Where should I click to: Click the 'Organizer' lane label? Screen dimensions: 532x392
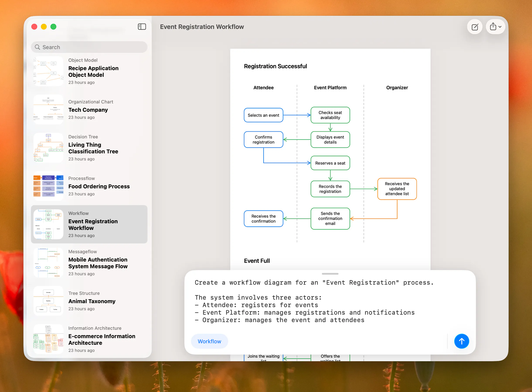tap(397, 88)
